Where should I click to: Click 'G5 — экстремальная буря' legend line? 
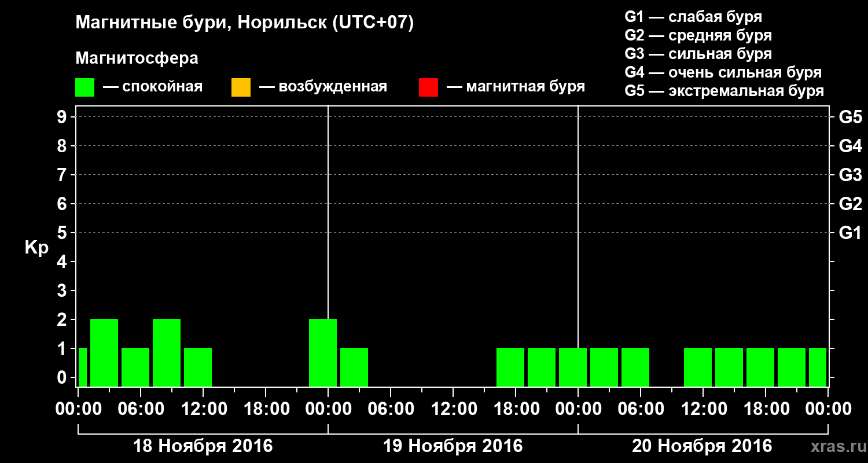pos(724,91)
